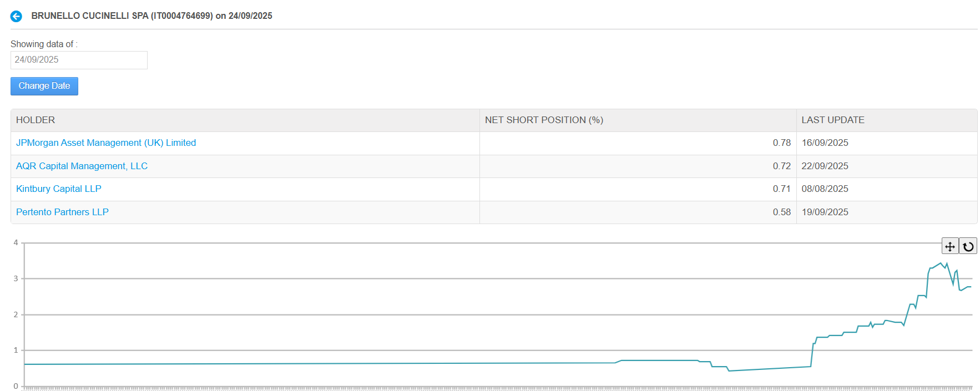Click the blue back arrow icon
The image size is (980, 391).
click(16, 16)
